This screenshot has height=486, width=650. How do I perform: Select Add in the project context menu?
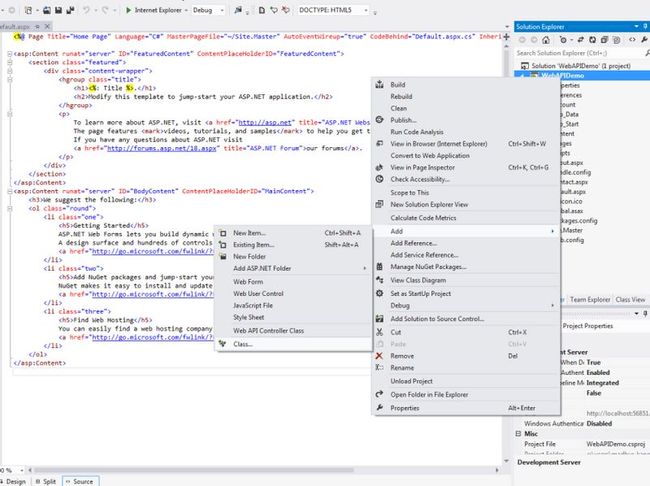[x=467, y=231]
